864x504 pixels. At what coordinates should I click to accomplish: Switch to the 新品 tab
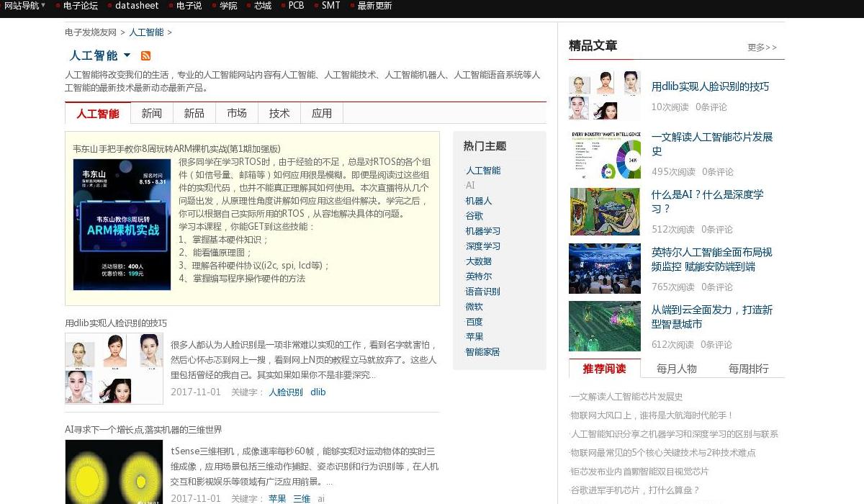194,113
